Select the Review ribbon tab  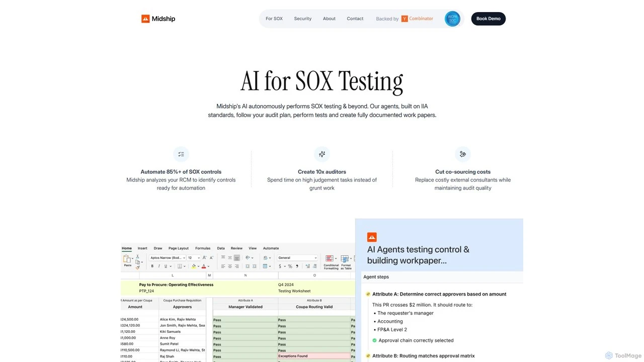(236, 248)
